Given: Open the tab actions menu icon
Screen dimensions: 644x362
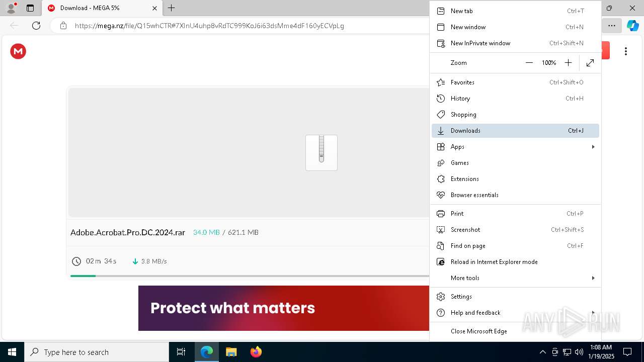Looking at the screenshot, I should coord(30,8).
